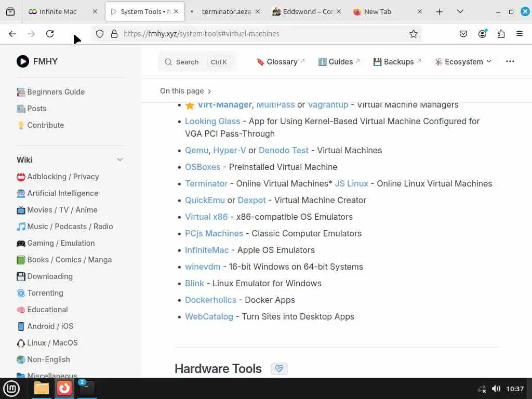Open the Hyper-V link
The width and height of the screenshot is (532, 399).
[x=229, y=150]
